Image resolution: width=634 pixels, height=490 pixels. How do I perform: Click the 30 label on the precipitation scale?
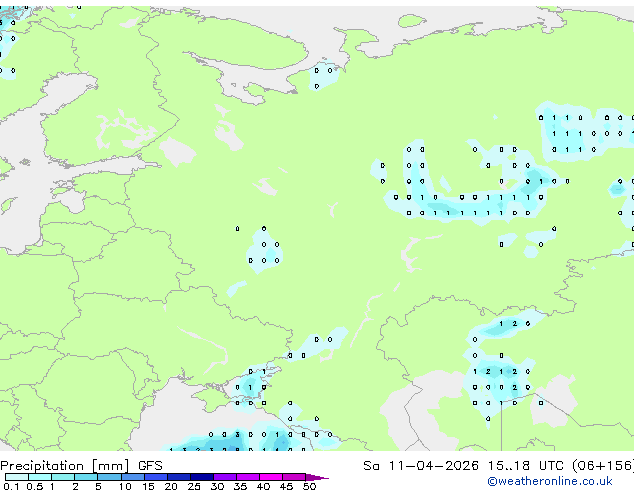[x=217, y=486]
